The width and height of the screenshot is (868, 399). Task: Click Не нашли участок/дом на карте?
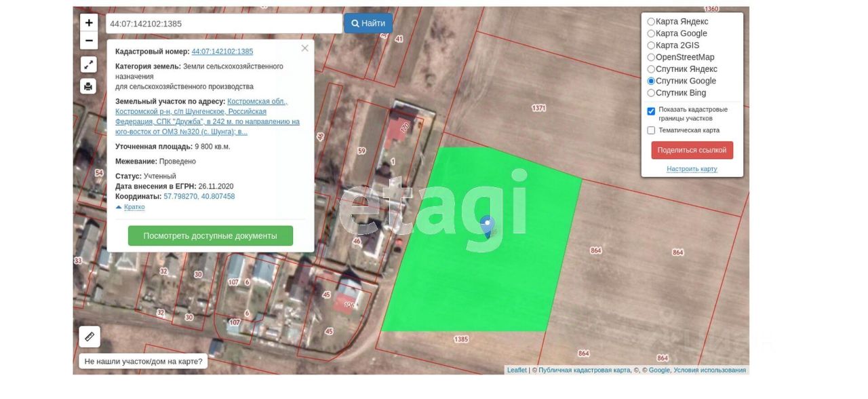[x=143, y=361]
